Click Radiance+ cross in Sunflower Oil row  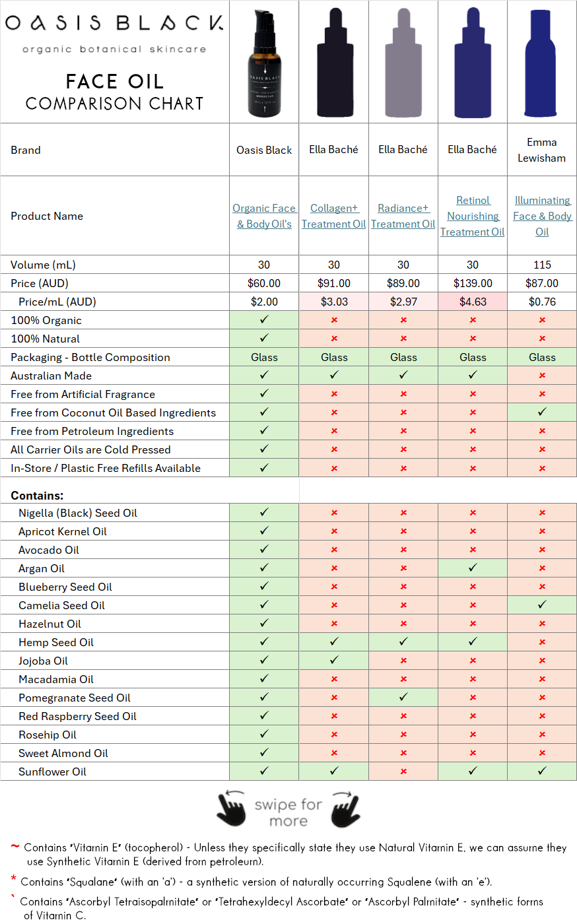[403, 772]
